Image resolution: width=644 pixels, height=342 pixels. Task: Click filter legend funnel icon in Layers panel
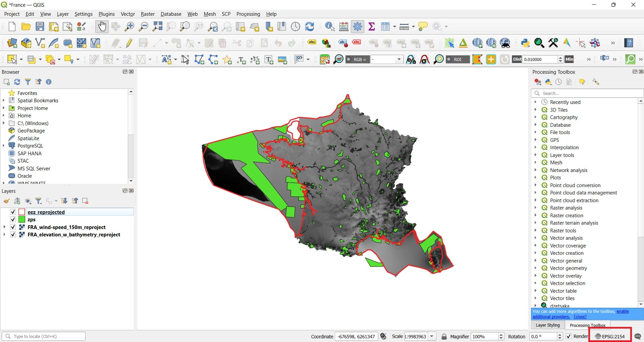pos(39,201)
